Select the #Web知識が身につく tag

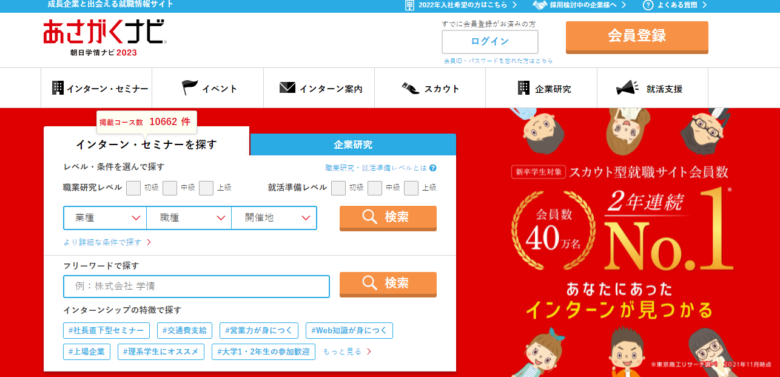[349, 330]
